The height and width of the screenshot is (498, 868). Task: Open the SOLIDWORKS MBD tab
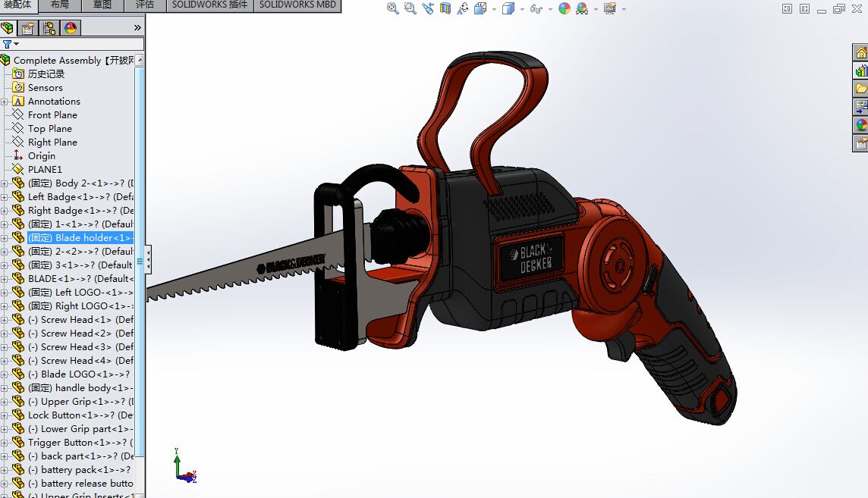[297, 5]
